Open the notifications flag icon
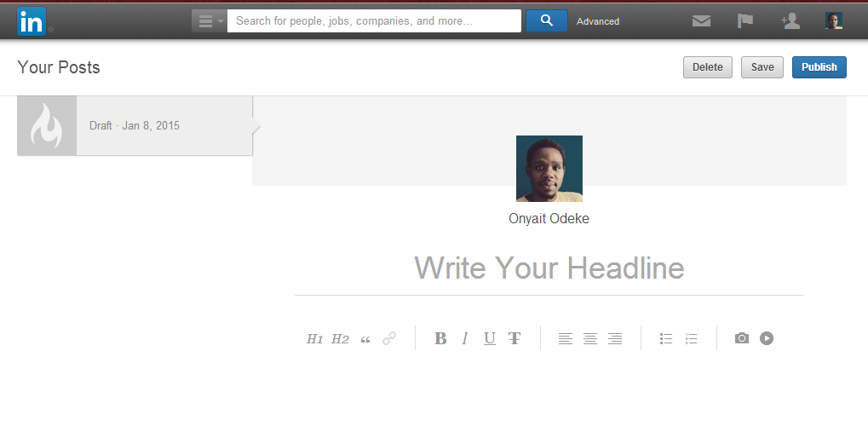This screenshot has height=432, width=868. (745, 21)
